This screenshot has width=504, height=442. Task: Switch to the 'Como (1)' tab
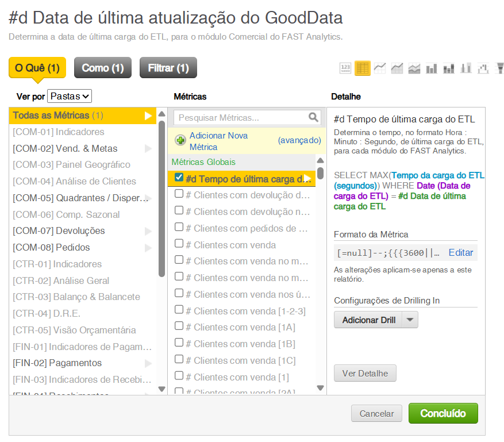coord(103,68)
